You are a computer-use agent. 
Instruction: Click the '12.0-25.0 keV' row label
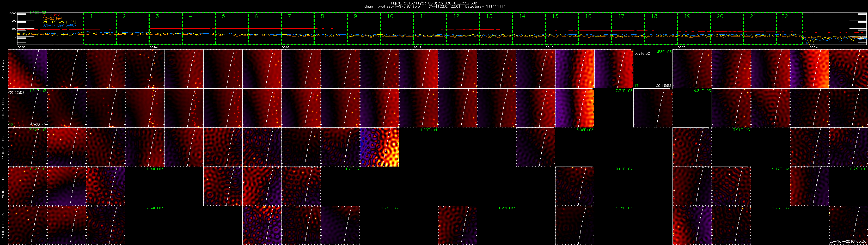click(x=3, y=147)
